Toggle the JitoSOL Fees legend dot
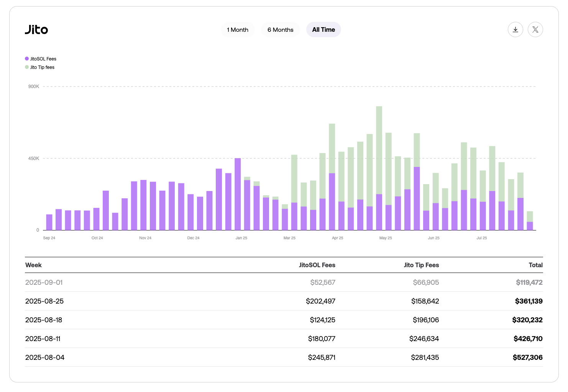This screenshot has width=568, height=392. [x=27, y=59]
